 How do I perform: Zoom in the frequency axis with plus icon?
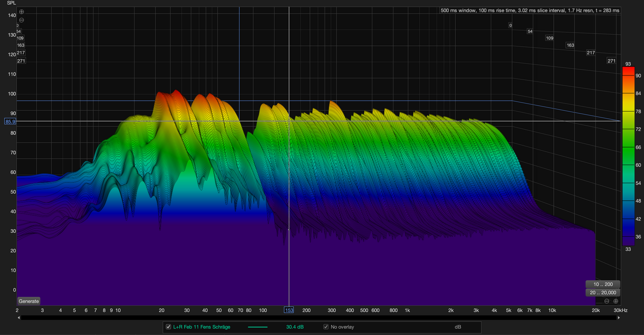pos(615,301)
